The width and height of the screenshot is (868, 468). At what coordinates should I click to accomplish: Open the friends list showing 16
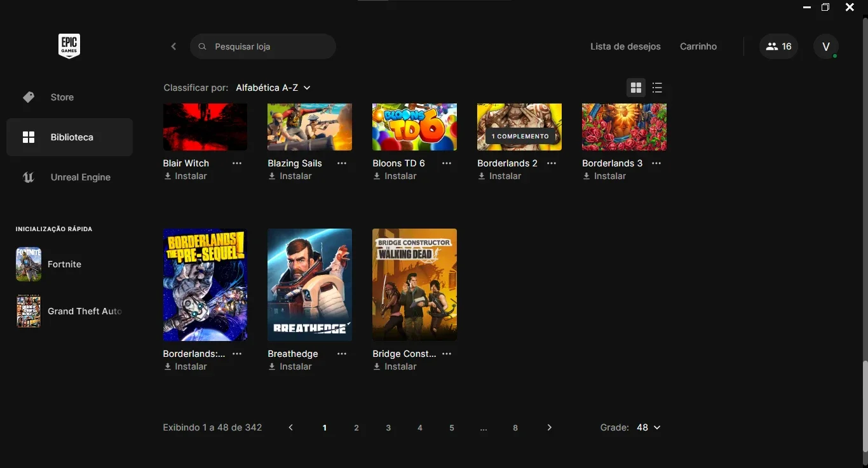(x=778, y=46)
